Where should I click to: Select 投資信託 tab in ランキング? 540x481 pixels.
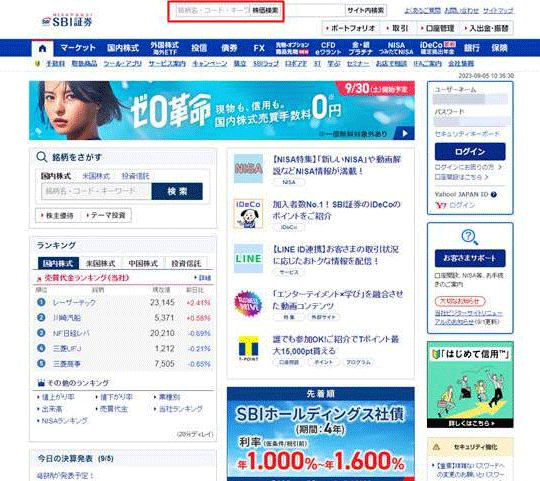(186, 263)
